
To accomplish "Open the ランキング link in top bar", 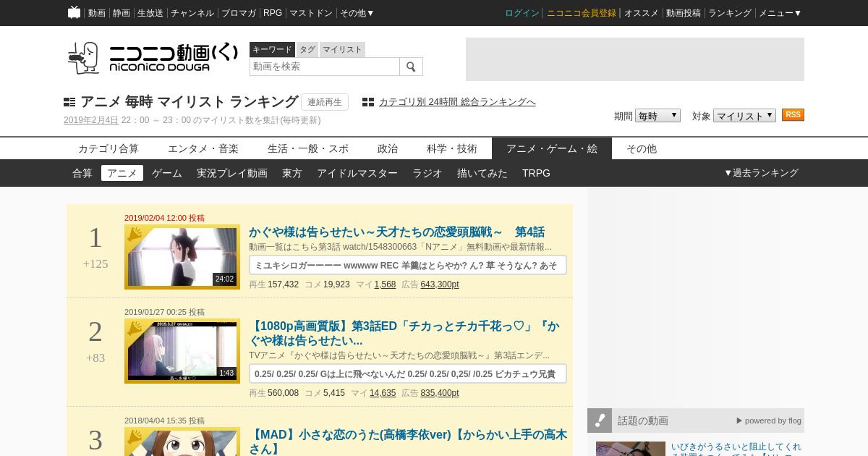I will (730, 13).
